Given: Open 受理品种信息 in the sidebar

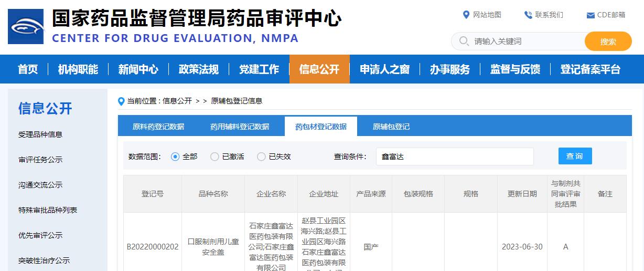Looking at the screenshot, I should (x=40, y=134).
